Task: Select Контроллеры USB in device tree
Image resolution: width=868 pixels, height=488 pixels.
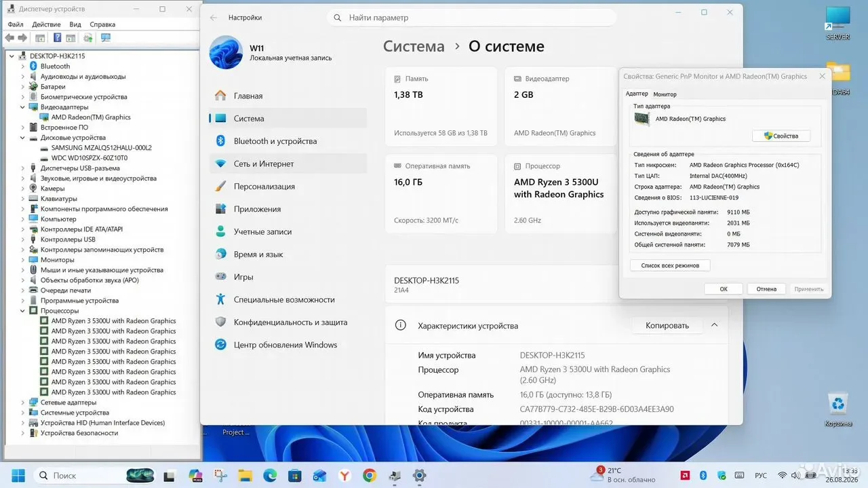Action: [68, 239]
